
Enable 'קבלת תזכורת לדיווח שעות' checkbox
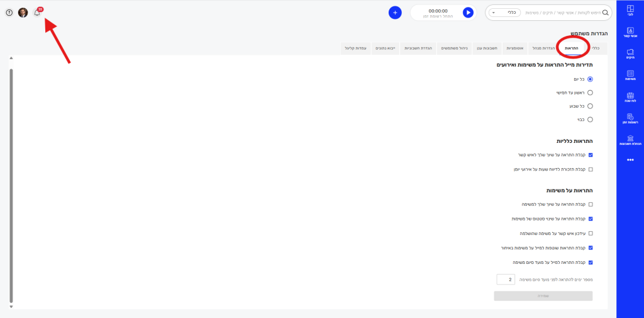590,169
